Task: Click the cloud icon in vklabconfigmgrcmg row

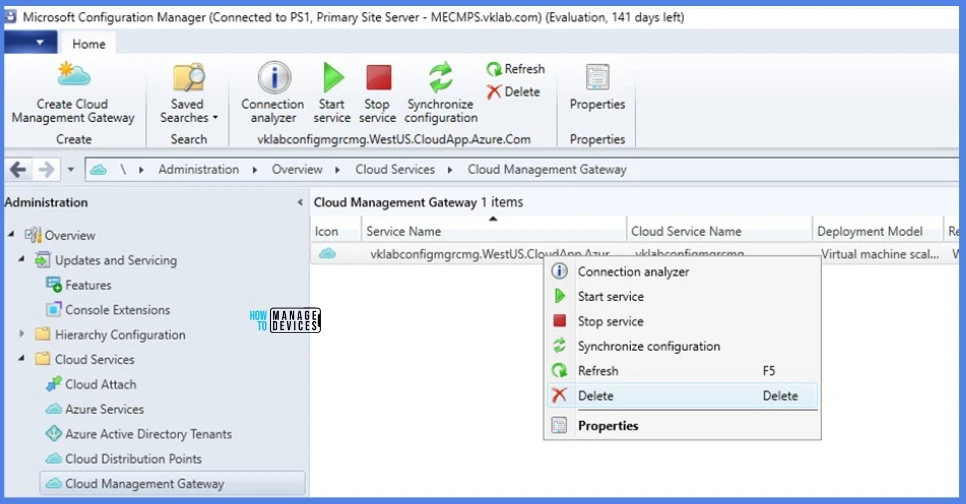Action: (327, 253)
